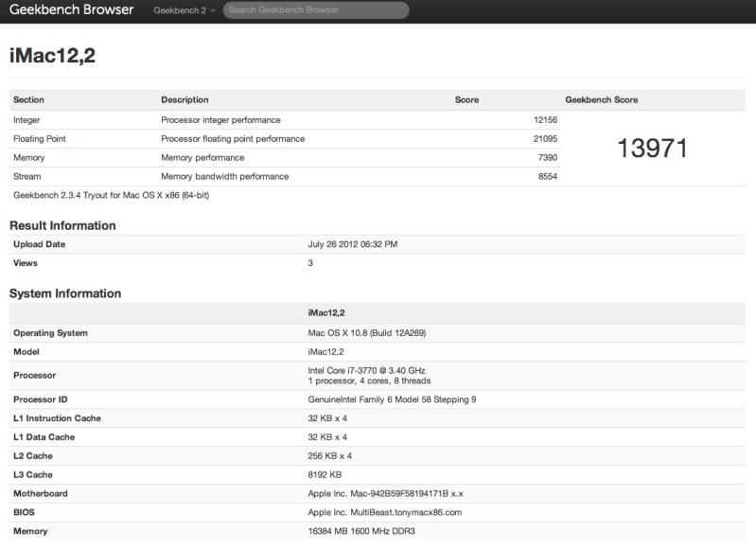The height and width of the screenshot is (551, 756).
Task: Open the Geekbench Browser home link
Action: coord(71,9)
